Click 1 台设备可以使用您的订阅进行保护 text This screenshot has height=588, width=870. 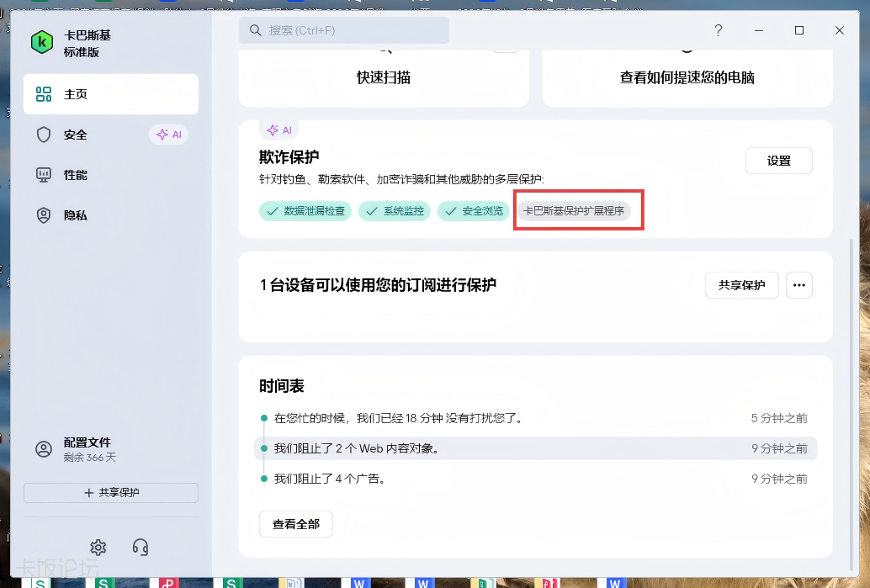[378, 285]
